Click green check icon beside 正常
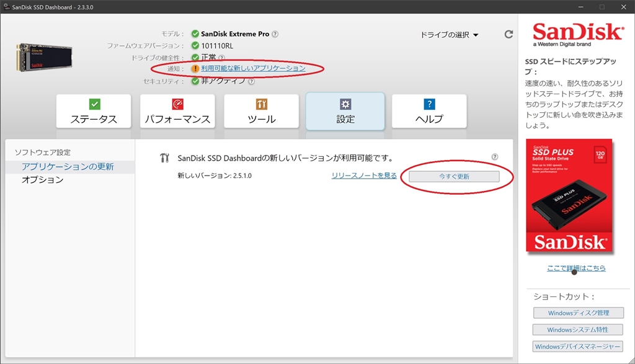Screen dimensions: 635x364 (195, 57)
